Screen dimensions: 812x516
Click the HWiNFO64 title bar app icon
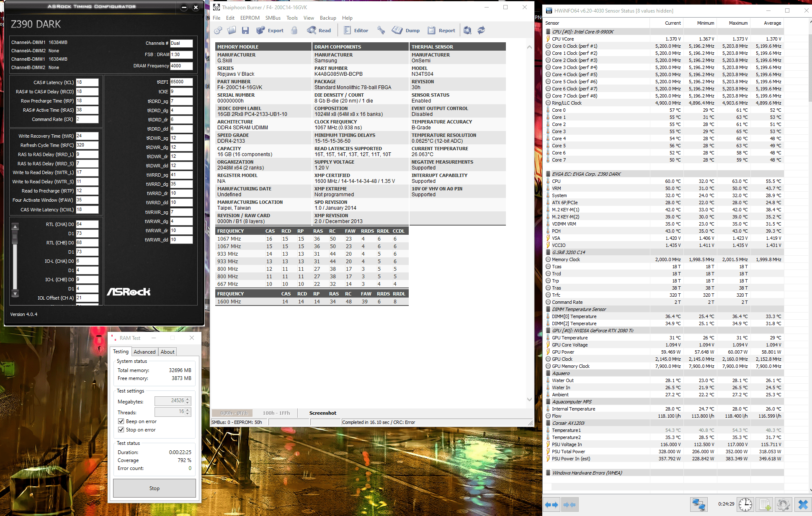coord(549,10)
